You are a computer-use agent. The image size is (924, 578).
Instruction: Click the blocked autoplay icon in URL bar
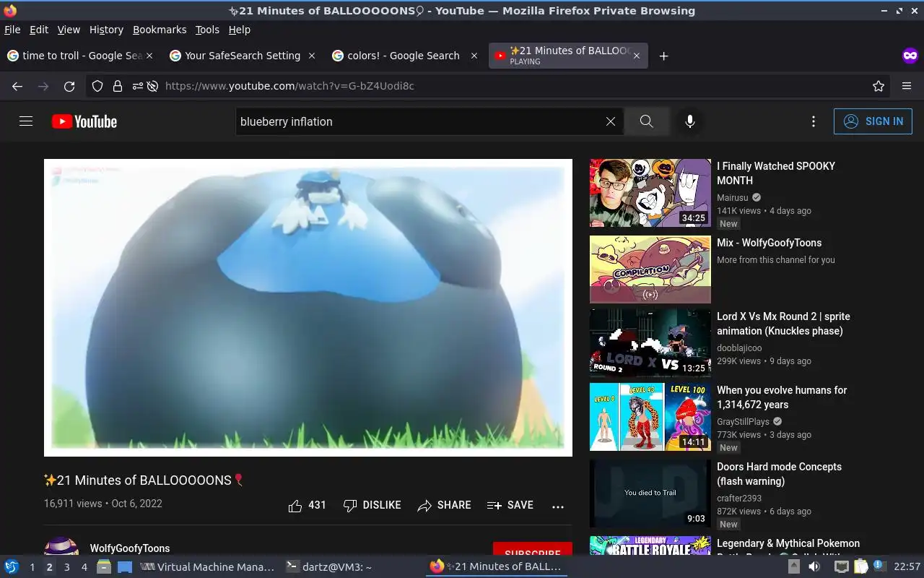tap(152, 86)
